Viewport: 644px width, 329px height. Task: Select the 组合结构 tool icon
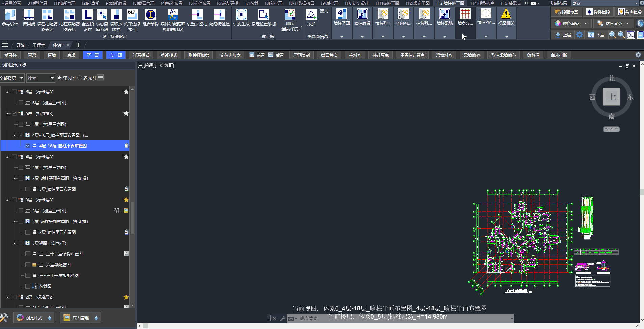(x=150, y=15)
